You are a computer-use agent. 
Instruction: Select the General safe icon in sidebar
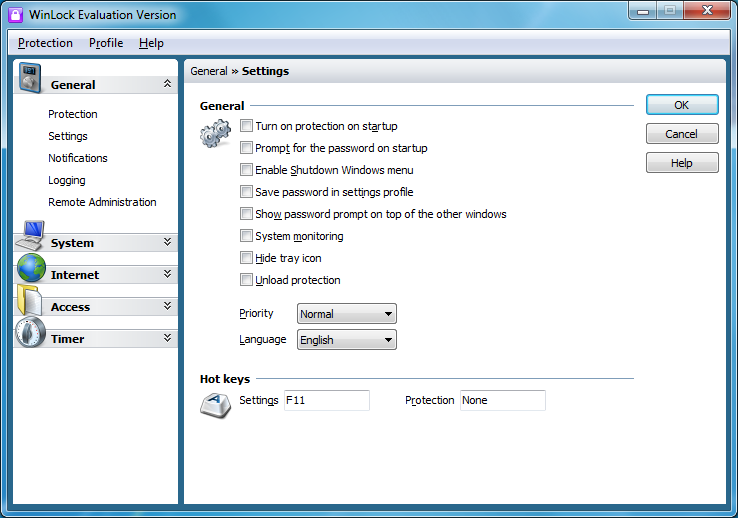click(30, 78)
